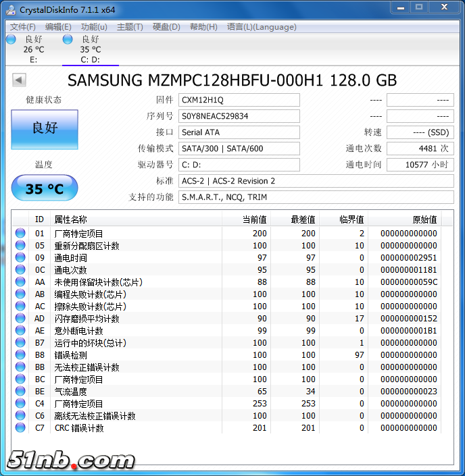Click raw value 000000001181
The width and height of the screenshot is (465, 476).
click(x=409, y=270)
